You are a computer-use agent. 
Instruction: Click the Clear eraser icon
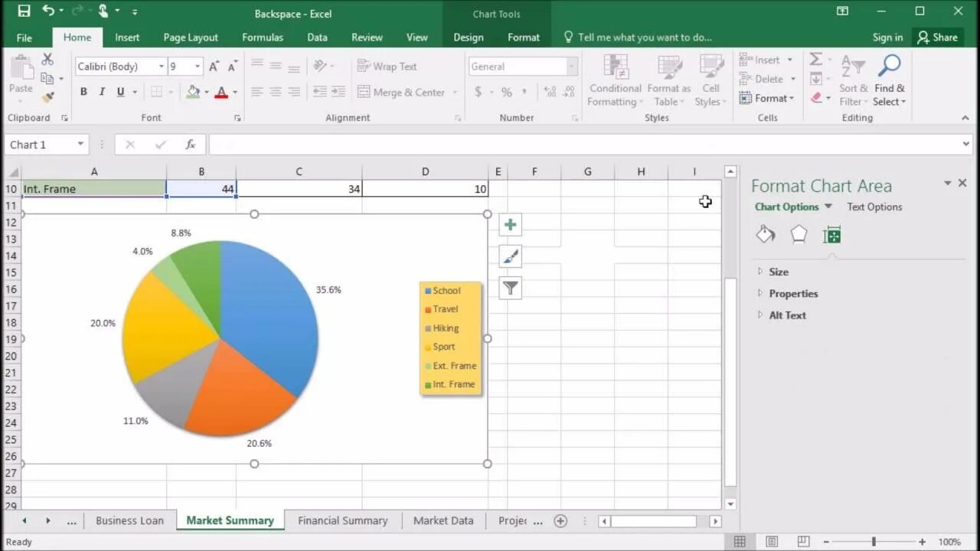(815, 98)
